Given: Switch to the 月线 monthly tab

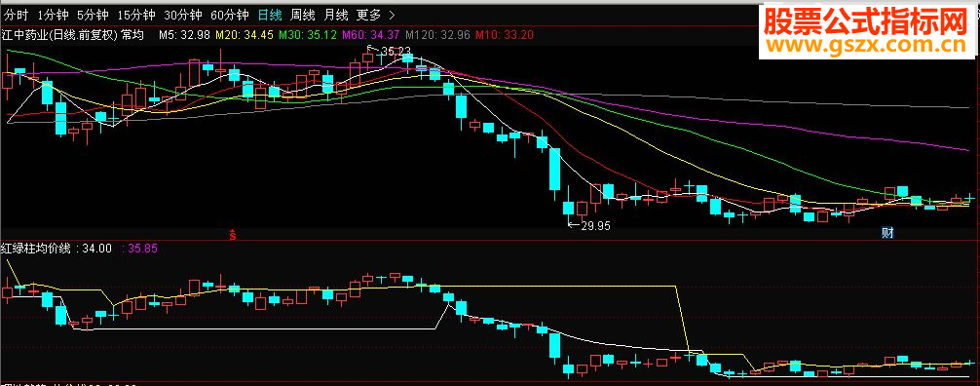Looking at the screenshot, I should 336,15.
